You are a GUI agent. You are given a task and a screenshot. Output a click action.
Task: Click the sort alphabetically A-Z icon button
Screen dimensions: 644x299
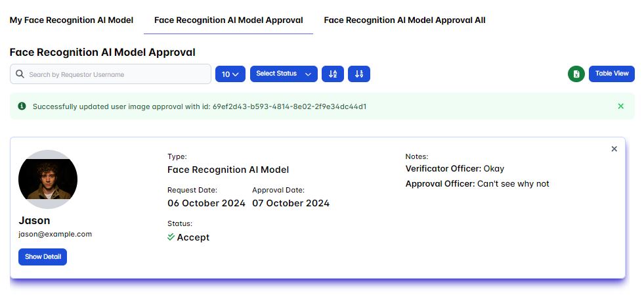pyautogui.click(x=333, y=74)
